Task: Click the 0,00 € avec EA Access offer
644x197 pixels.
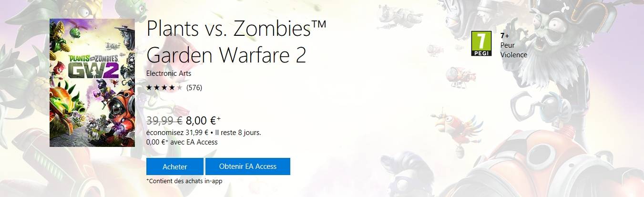Action: (x=182, y=142)
